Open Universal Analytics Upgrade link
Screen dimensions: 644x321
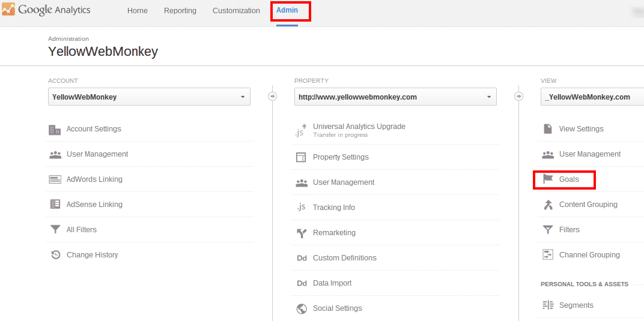click(x=359, y=126)
